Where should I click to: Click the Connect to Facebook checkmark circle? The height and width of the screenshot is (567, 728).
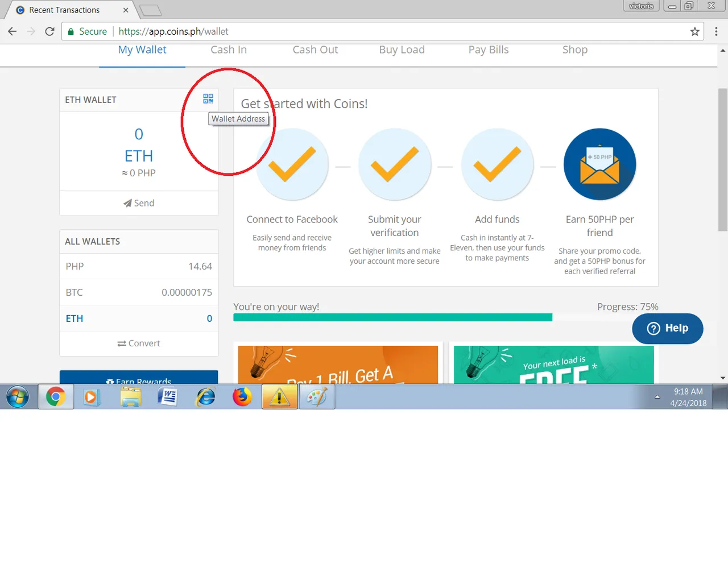click(292, 164)
